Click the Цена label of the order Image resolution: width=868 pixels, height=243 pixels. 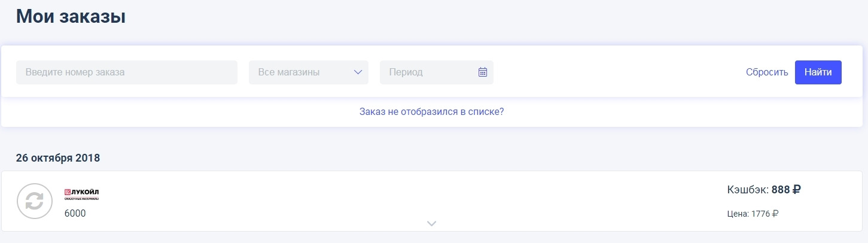point(738,213)
